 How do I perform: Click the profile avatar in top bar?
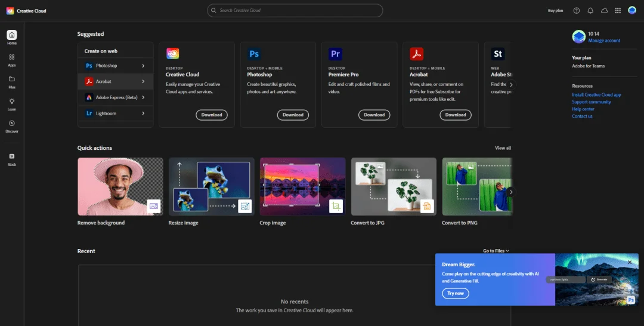coord(632,11)
